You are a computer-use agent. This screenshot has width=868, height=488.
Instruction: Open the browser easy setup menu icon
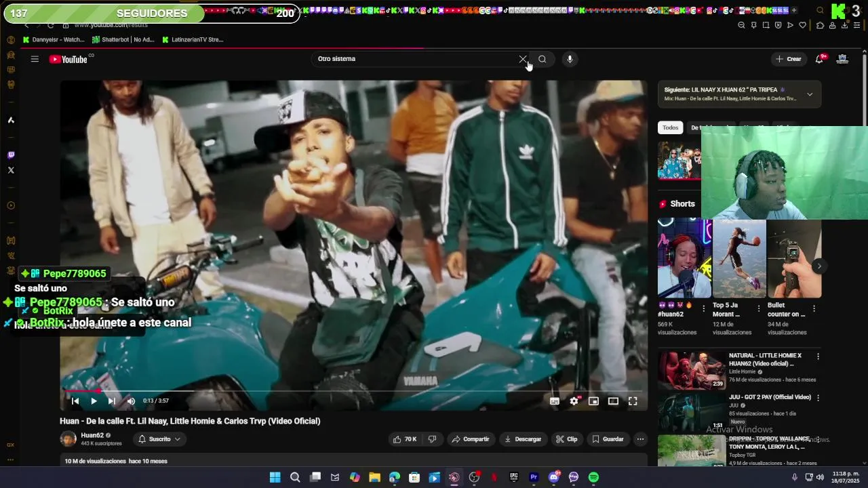857,25
